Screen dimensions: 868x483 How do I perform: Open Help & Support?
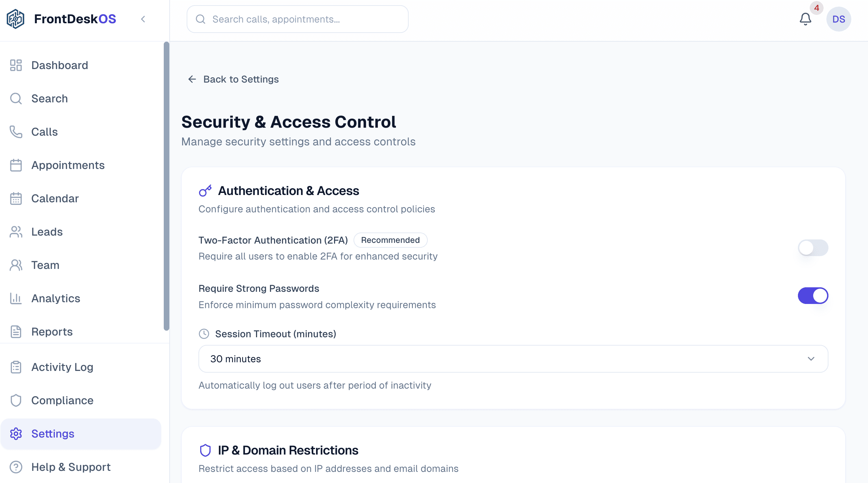click(x=70, y=467)
